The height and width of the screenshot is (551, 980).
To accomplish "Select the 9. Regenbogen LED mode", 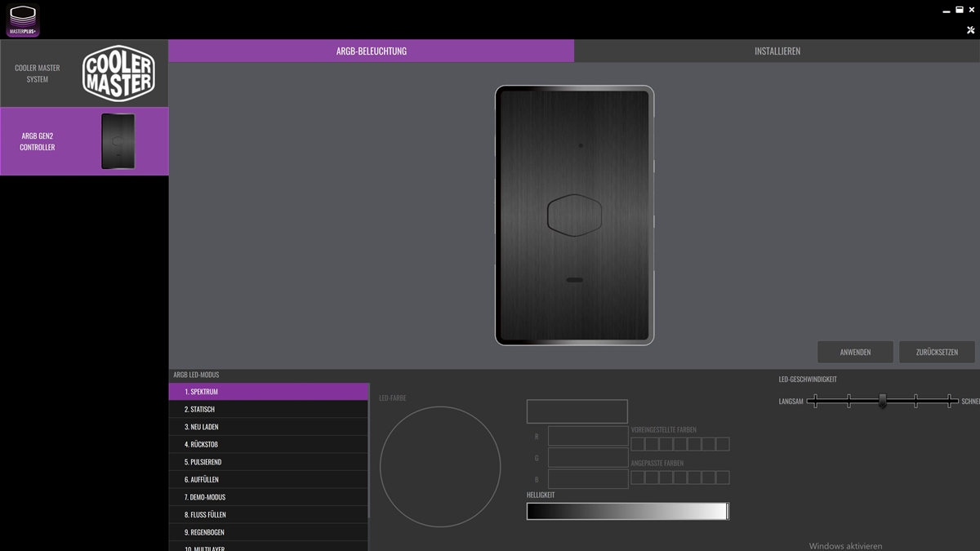I will pos(269,532).
